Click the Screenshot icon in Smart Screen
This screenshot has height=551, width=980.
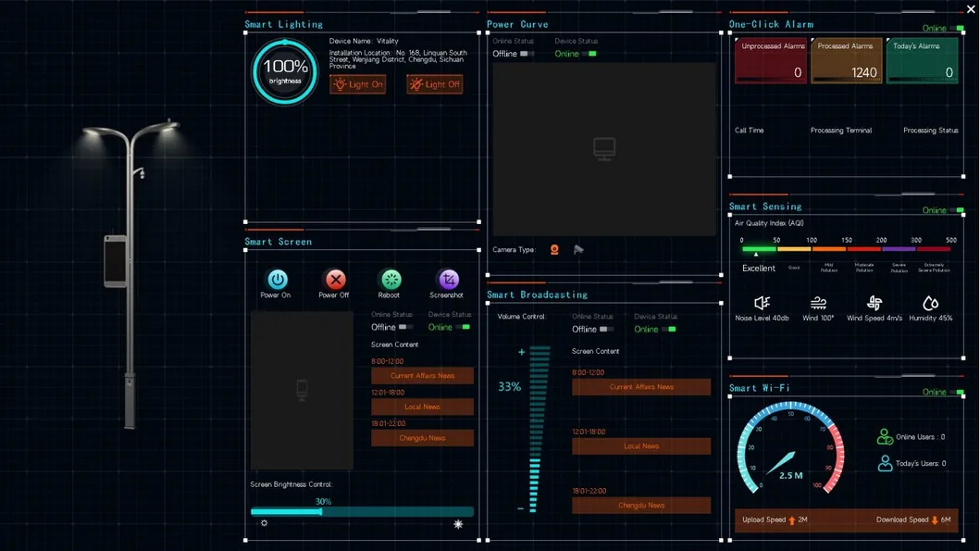pyautogui.click(x=447, y=278)
